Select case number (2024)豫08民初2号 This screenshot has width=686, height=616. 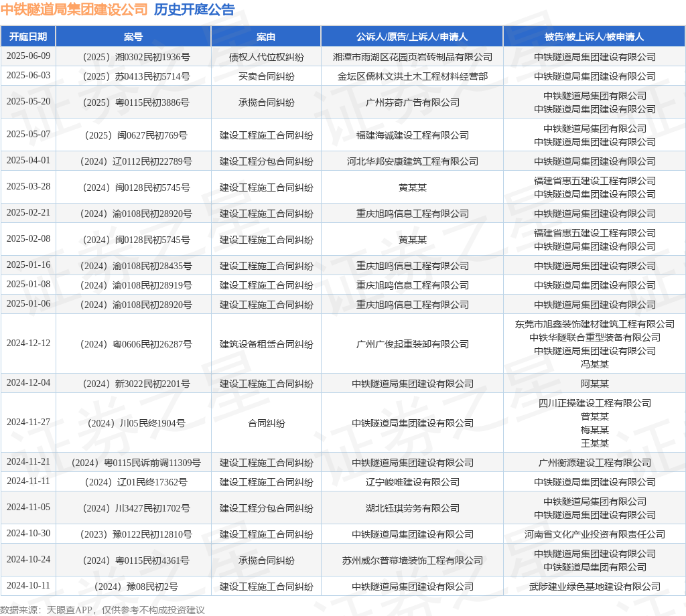click(x=135, y=587)
